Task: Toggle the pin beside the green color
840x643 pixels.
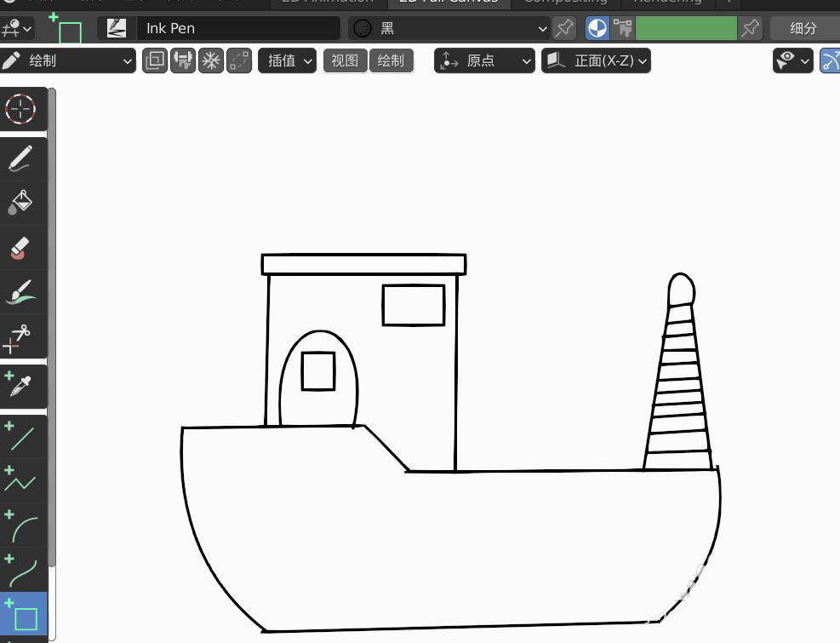Action: click(x=750, y=28)
